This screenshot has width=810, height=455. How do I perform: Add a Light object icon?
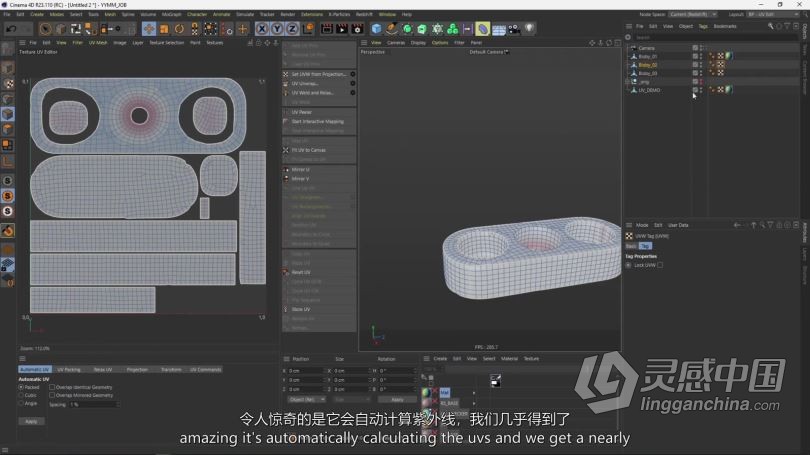(529, 29)
